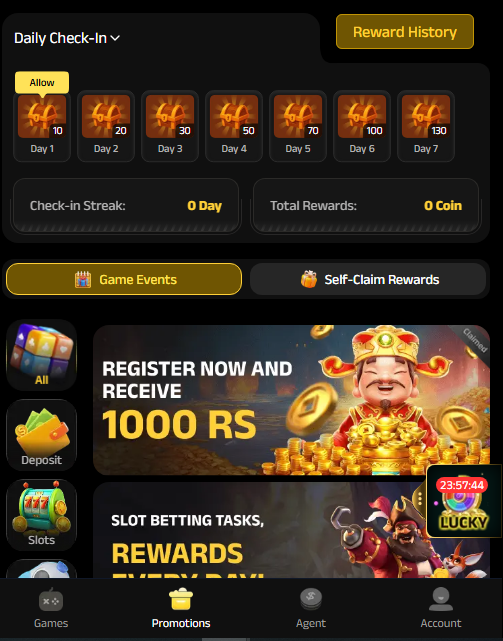Switch to the Self-Claim Rewards tab
Image resolution: width=503 pixels, height=641 pixels.
(368, 279)
